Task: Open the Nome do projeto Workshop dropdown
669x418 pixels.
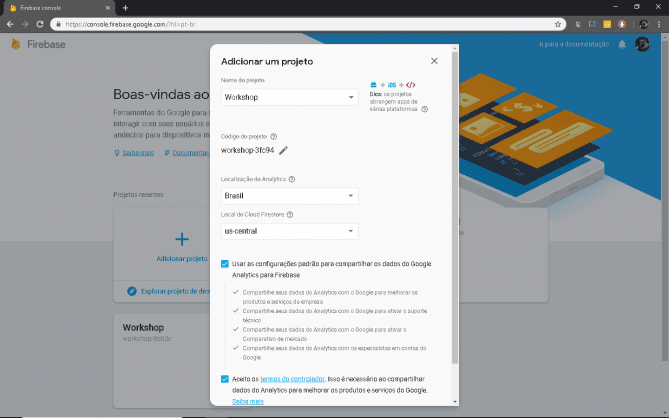Action: pos(289,97)
